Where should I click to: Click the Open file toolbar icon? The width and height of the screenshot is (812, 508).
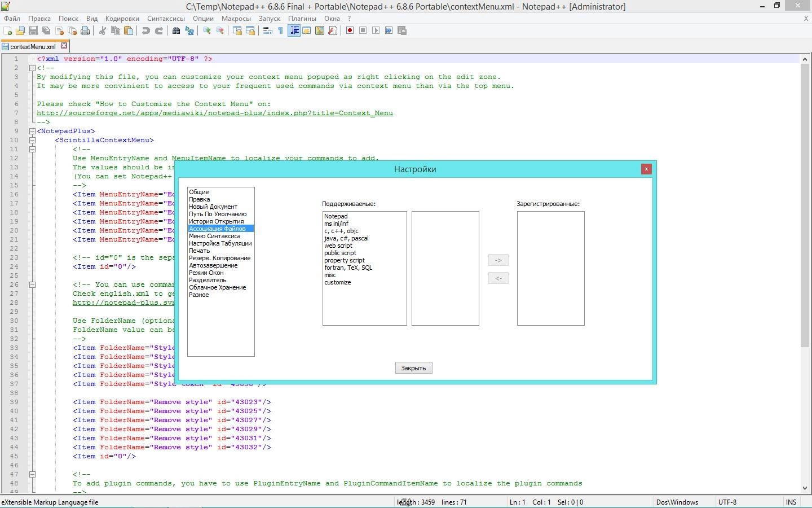click(x=20, y=30)
